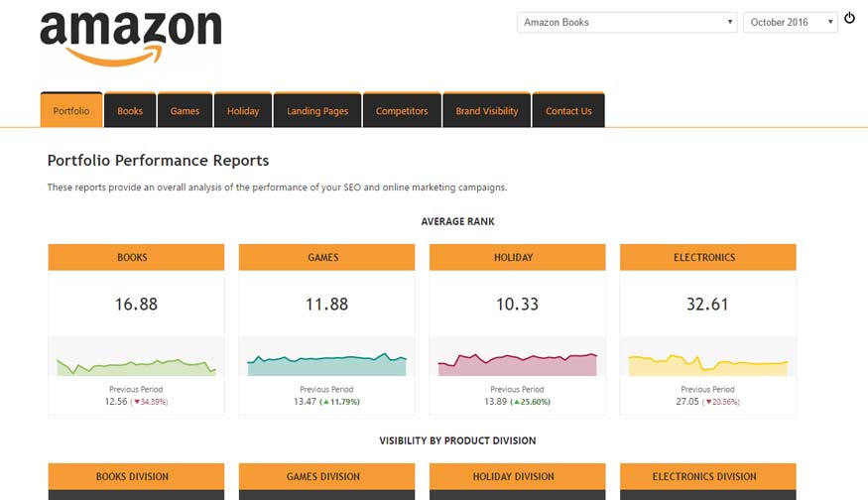The image size is (868, 500).
Task: Expand the October 2016 date selector
Action: (x=790, y=22)
